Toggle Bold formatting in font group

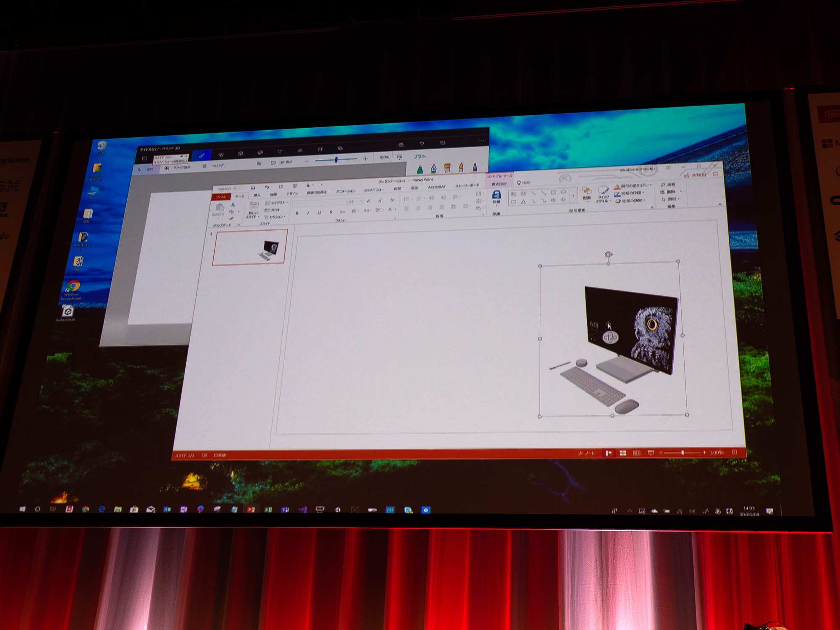coord(297,213)
